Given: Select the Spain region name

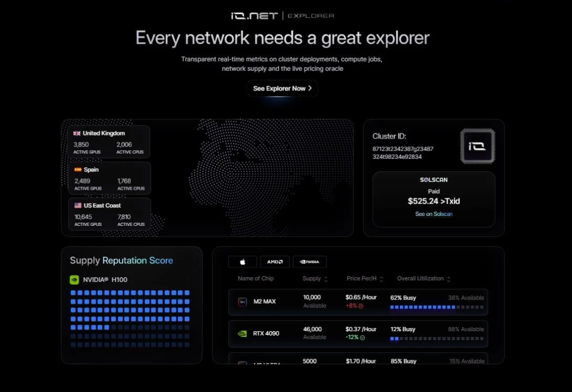Looking at the screenshot, I should pyautogui.click(x=91, y=169).
